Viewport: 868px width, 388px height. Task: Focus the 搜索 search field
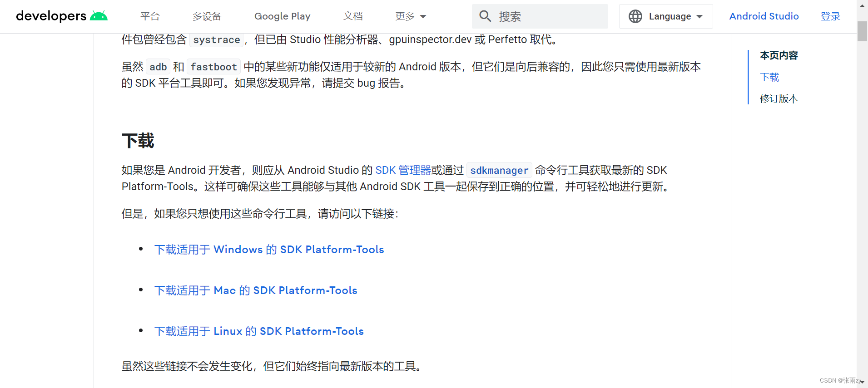point(540,16)
